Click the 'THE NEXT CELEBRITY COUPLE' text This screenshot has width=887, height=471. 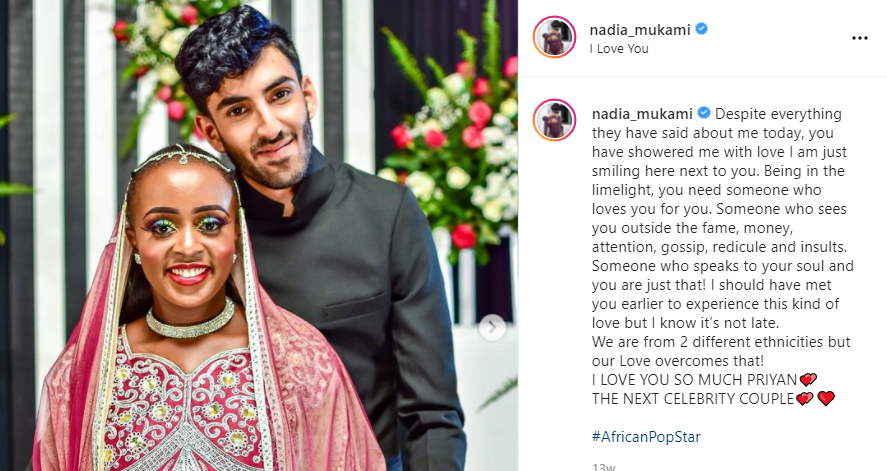pyautogui.click(x=693, y=399)
